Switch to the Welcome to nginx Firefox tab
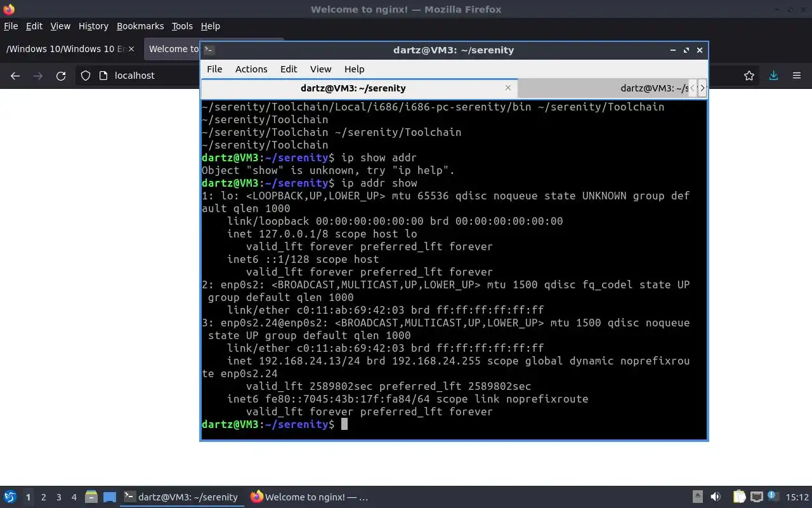The width and height of the screenshot is (812, 508). (x=172, y=49)
